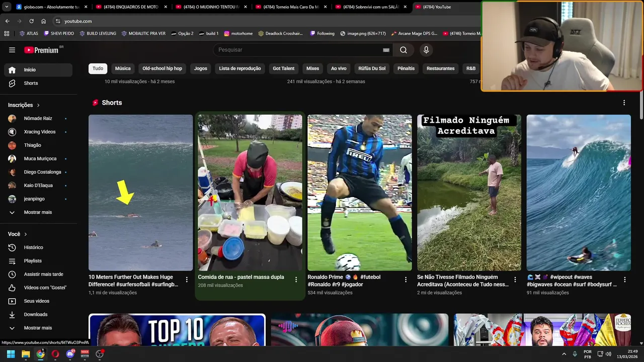This screenshot has width=644, height=362.
Task: Open options for Comida de rua short
Action: click(x=296, y=280)
